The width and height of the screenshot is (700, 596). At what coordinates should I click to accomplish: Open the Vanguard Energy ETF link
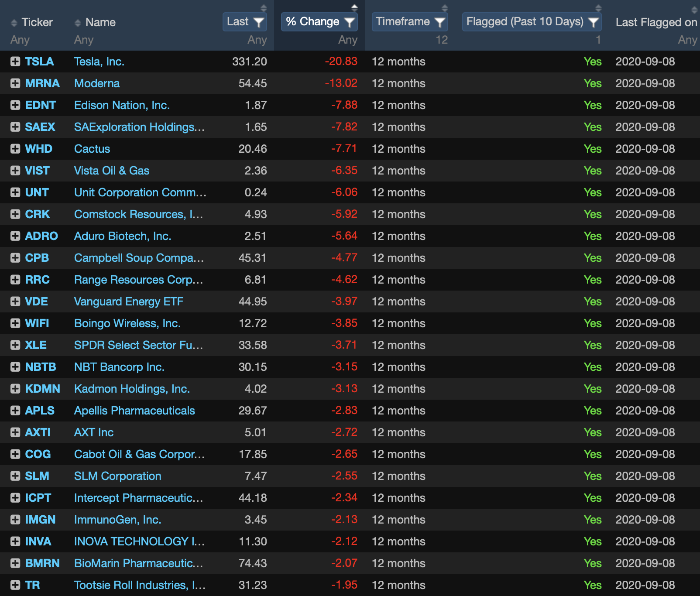(129, 301)
